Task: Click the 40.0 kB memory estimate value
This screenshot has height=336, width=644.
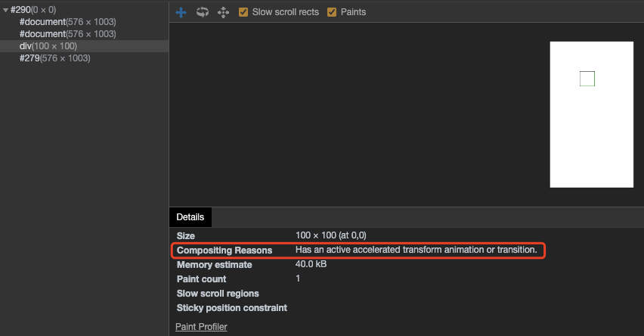Action: (311, 264)
